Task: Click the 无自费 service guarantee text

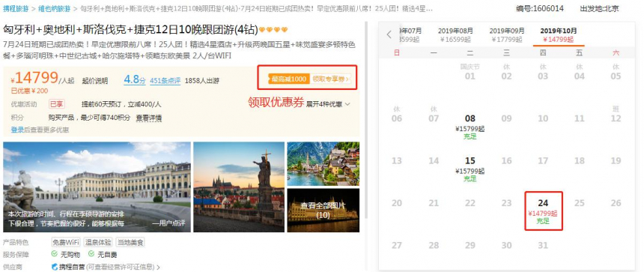Action: (107, 255)
